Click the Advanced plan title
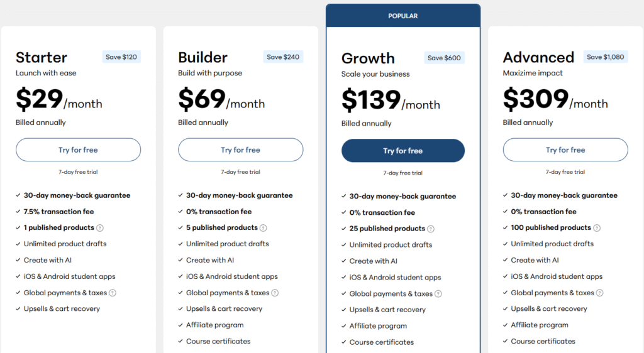Image resolution: width=644 pixels, height=353 pixels. [x=538, y=58]
